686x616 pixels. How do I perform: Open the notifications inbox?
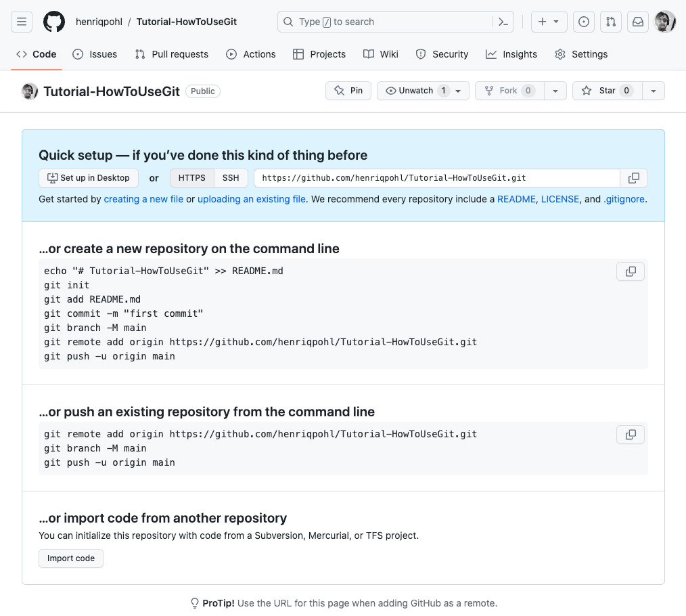pos(638,22)
